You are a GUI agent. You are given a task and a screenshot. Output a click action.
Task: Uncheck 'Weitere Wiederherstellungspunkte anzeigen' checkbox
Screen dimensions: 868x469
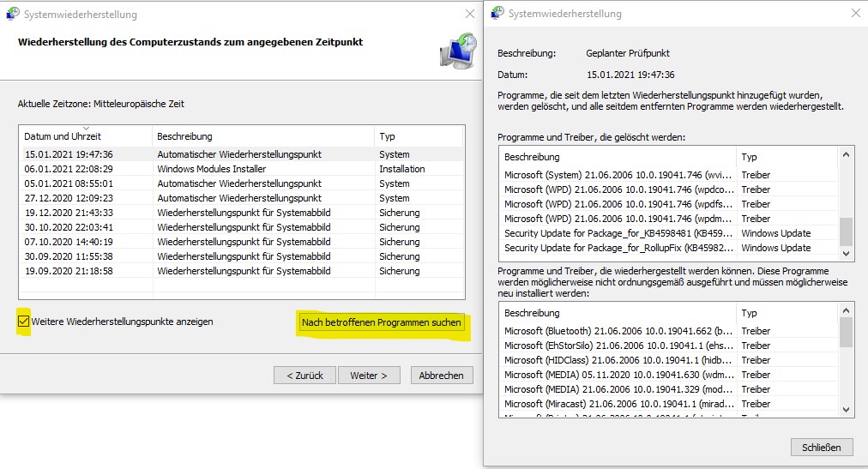23,321
